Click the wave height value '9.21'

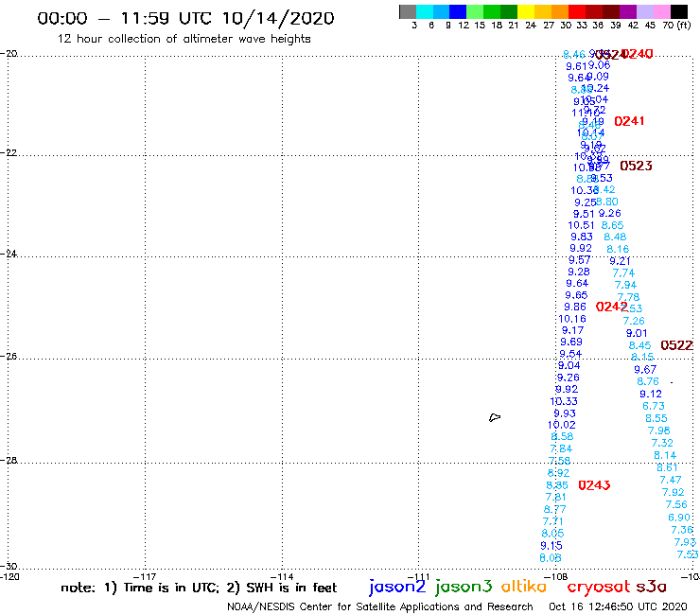(621, 261)
